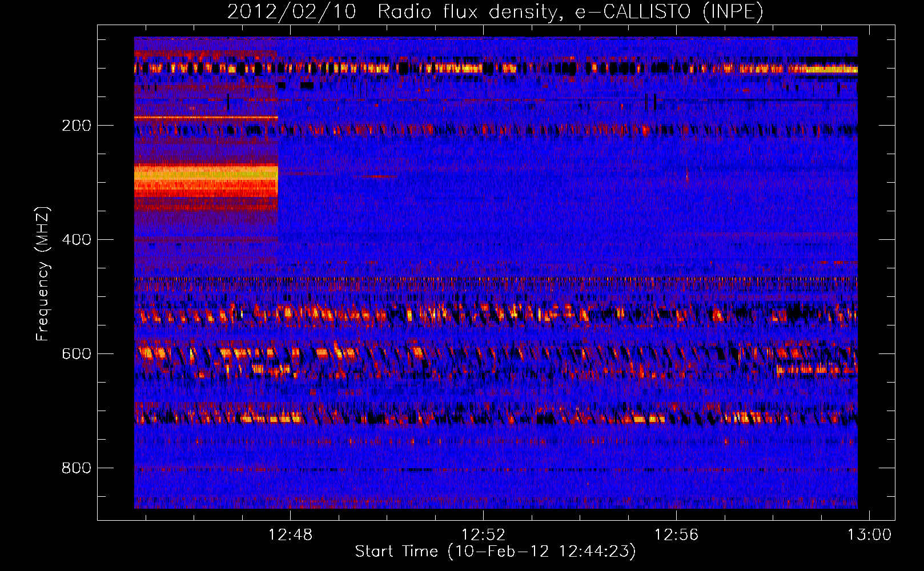This screenshot has height=571, width=924.
Task: Click the 400 frequency tick label
Action: tap(77, 240)
